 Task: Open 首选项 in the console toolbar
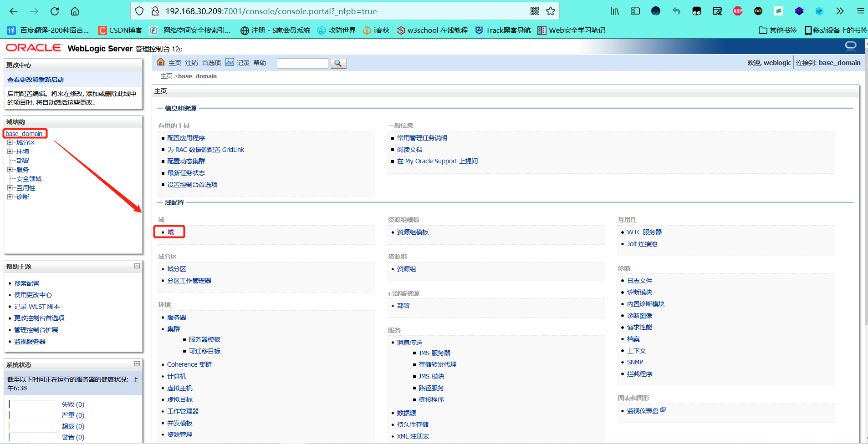[x=211, y=63]
